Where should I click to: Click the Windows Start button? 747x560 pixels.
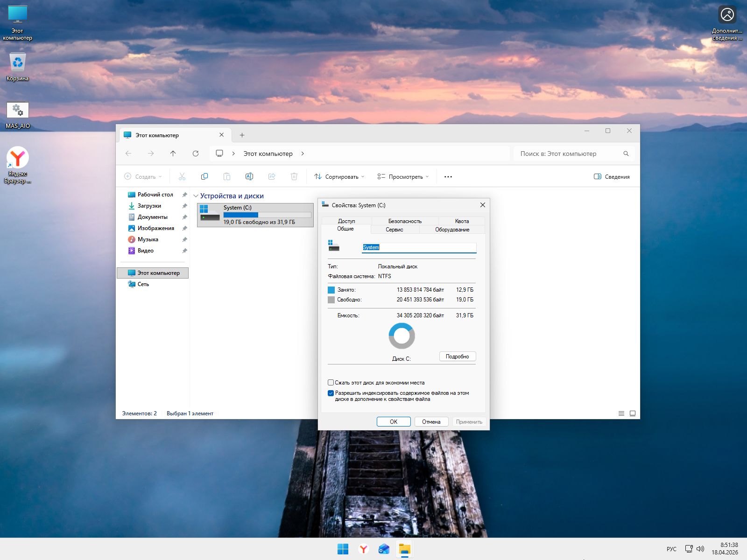pos(343,549)
